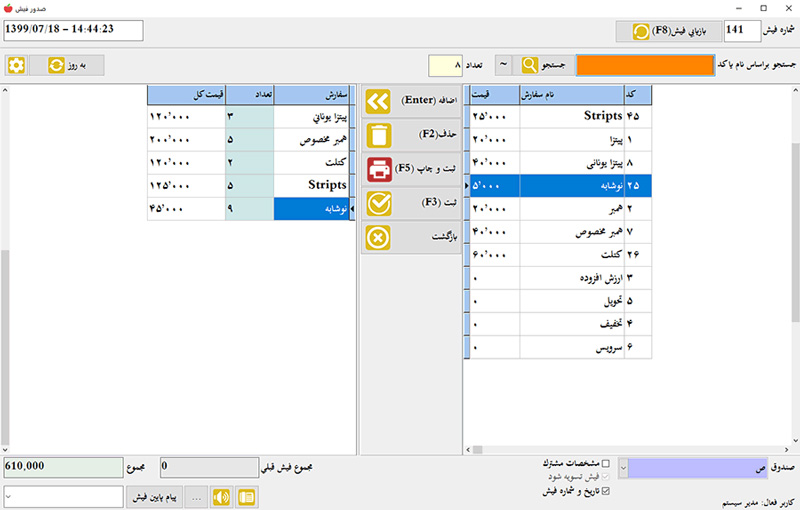
Task: Click the total price cell ۲۰۰٬۰۰۰
Action: (186, 140)
